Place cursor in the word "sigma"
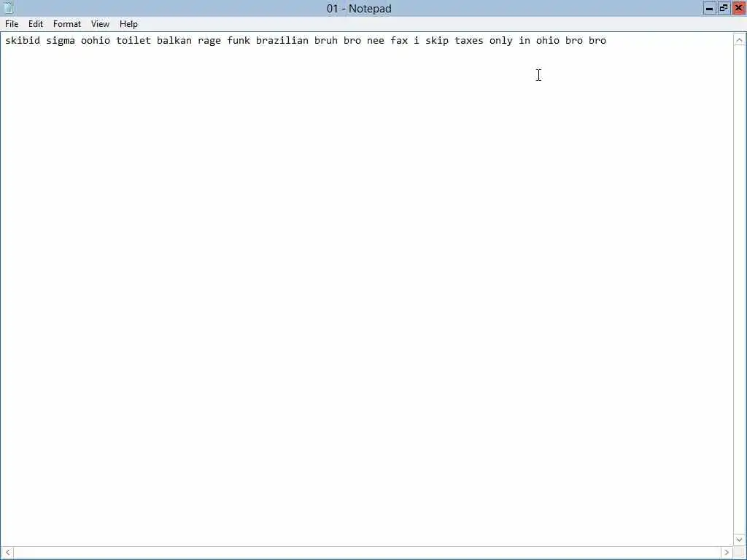Viewport: 747px width, 560px height. [x=61, y=41]
